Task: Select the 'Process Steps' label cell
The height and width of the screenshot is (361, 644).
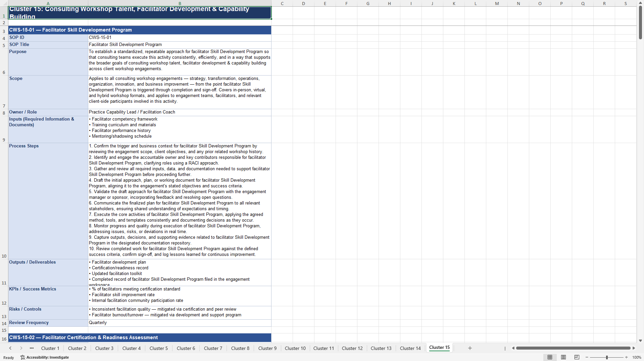Action: 48,201
